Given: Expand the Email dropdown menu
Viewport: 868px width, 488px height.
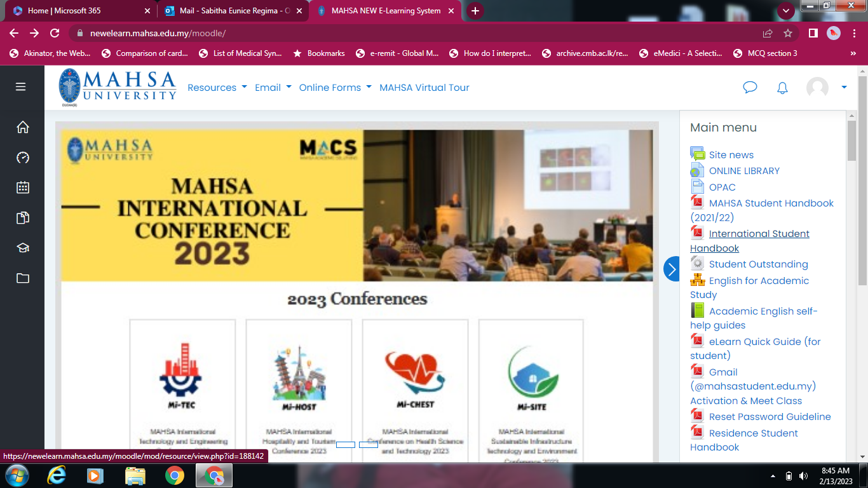Looking at the screenshot, I should (x=273, y=88).
